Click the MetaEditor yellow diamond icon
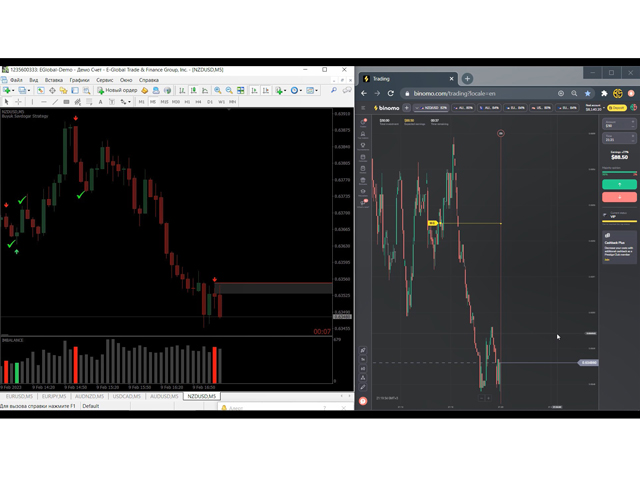Viewport: 640px width, 480px height. pyautogui.click(x=144, y=90)
